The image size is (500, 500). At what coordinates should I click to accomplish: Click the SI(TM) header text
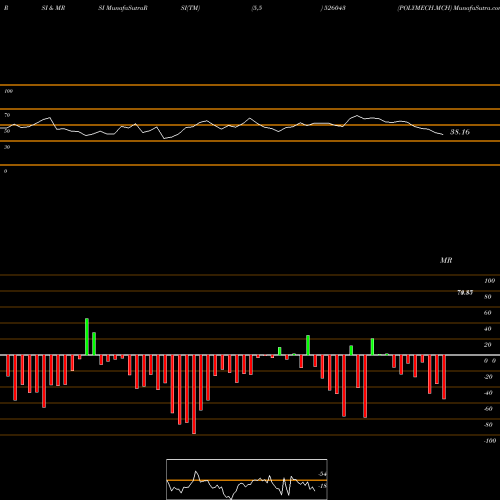pyautogui.click(x=190, y=8)
